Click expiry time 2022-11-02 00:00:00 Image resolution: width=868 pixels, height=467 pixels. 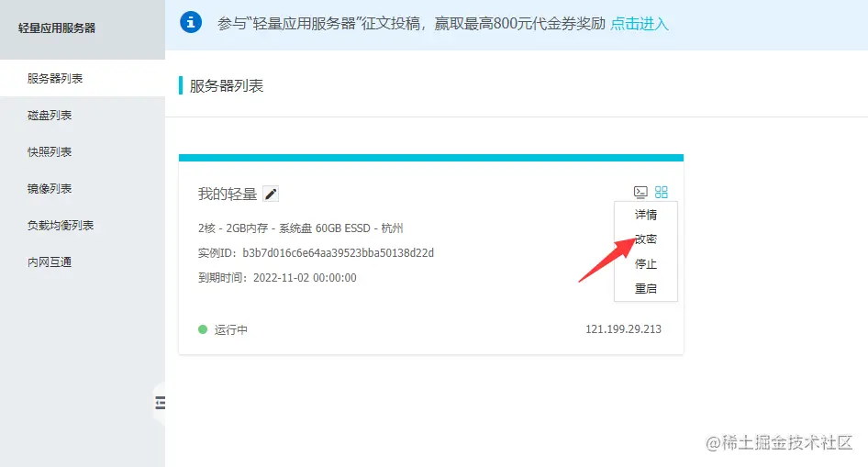pos(305,278)
